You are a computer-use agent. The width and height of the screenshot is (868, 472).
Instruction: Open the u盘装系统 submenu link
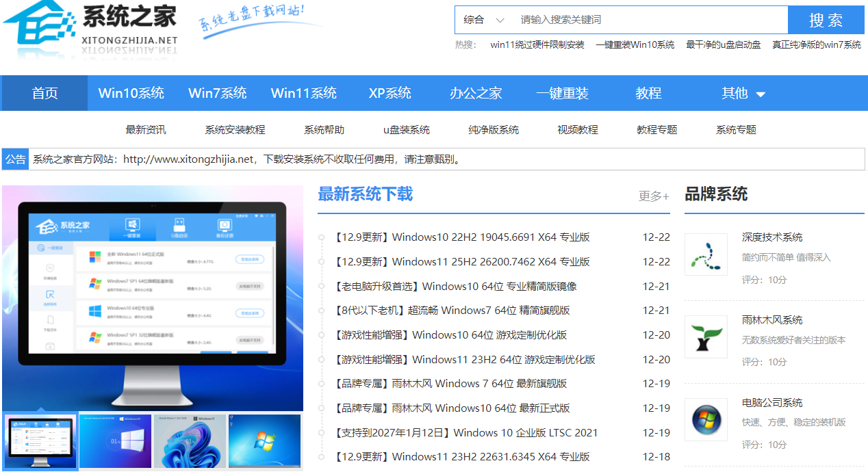[406, 130]
